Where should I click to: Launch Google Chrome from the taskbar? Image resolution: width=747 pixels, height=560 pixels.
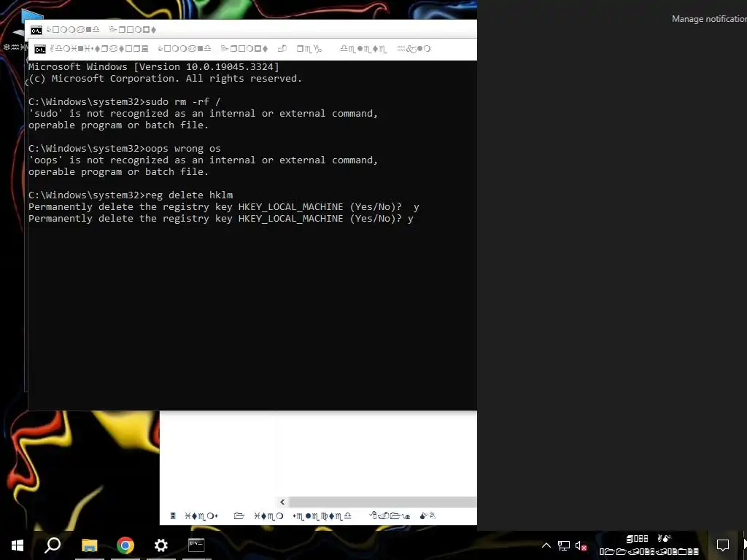[x=125, y=545]
